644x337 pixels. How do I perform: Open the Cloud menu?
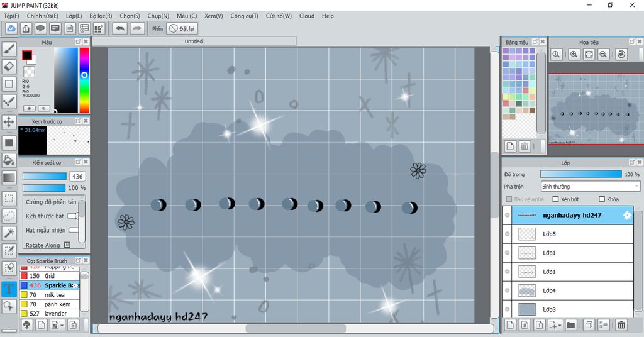click(x=307, y=16)
